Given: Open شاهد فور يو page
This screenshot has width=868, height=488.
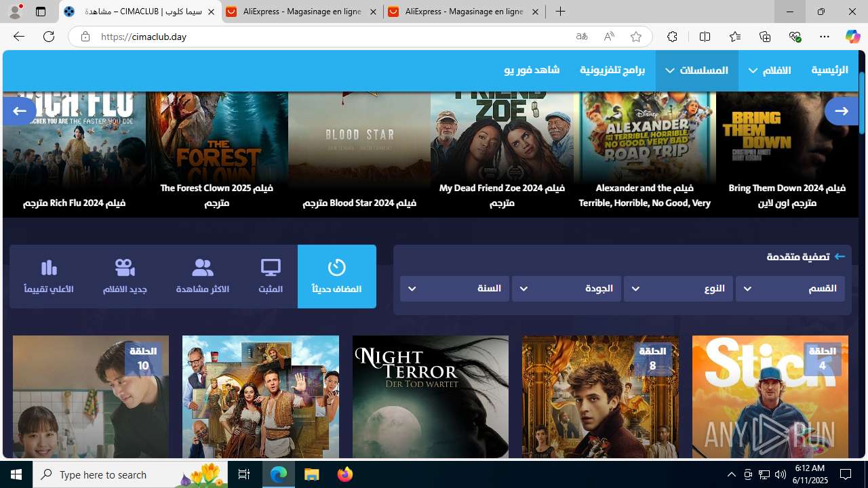Looking at the screenshot, I should [532, 70].
